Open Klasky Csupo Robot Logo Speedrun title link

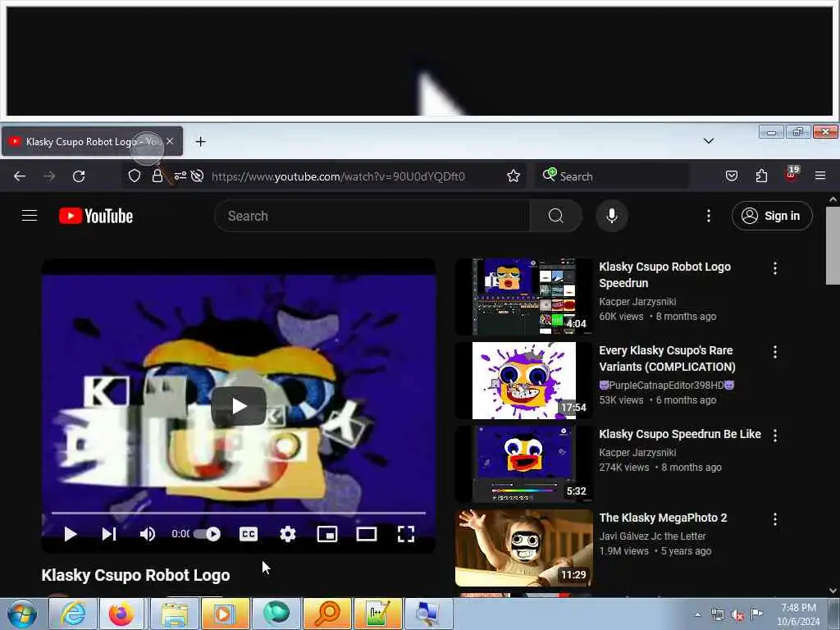pos(664,275)
